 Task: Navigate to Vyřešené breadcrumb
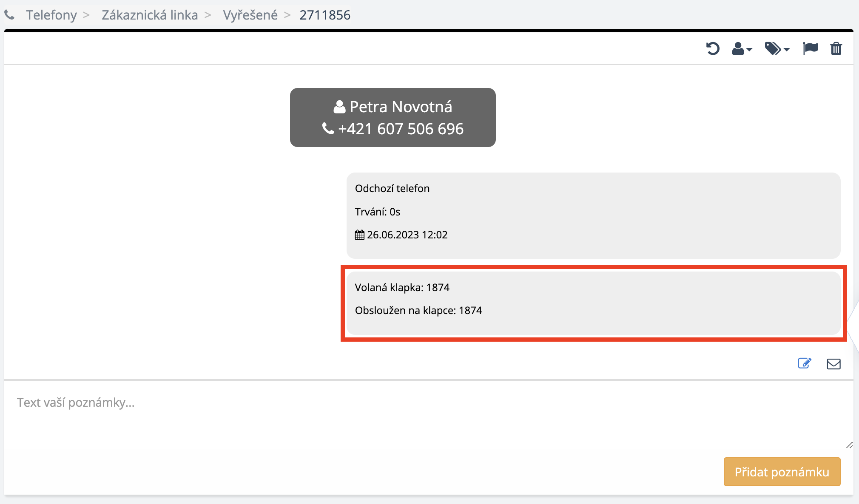coord(250,15)
